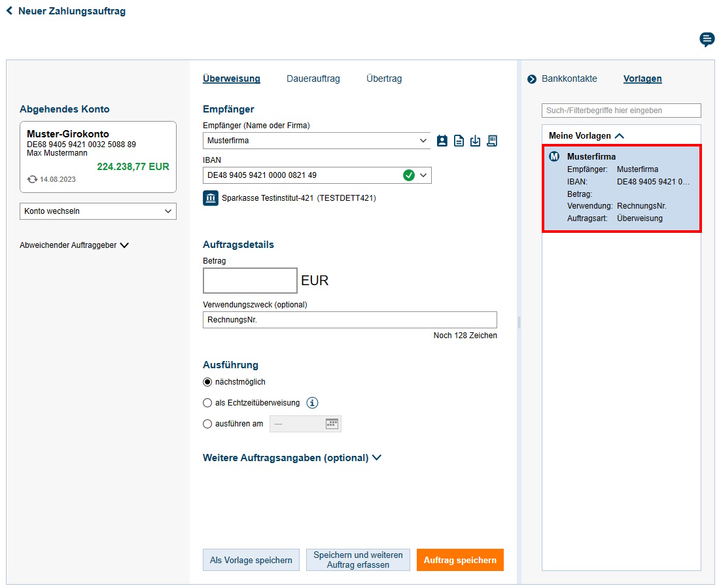Image resolution: width=719 pixels, height=588 pixels.
Task: Click the Abgehendes Konto heading
Action: click(x=65, y=109)
